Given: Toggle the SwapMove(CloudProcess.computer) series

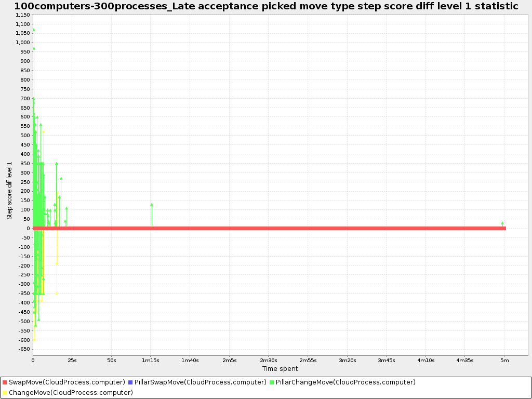Looking at the screenshot, I should click(68, 382).
